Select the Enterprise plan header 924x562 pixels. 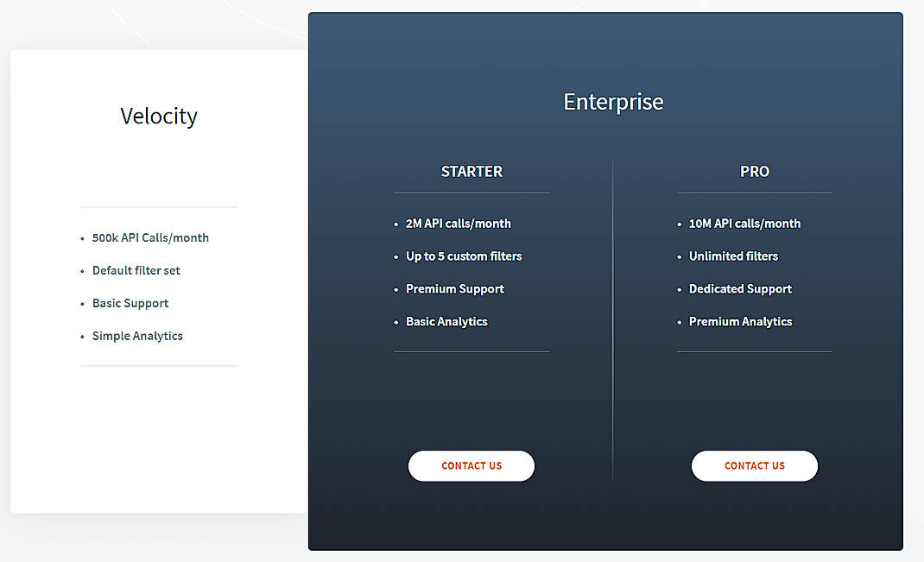pos(613,101)
